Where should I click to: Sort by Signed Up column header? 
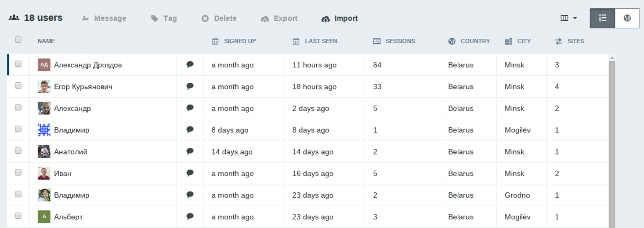coord(239,41)
